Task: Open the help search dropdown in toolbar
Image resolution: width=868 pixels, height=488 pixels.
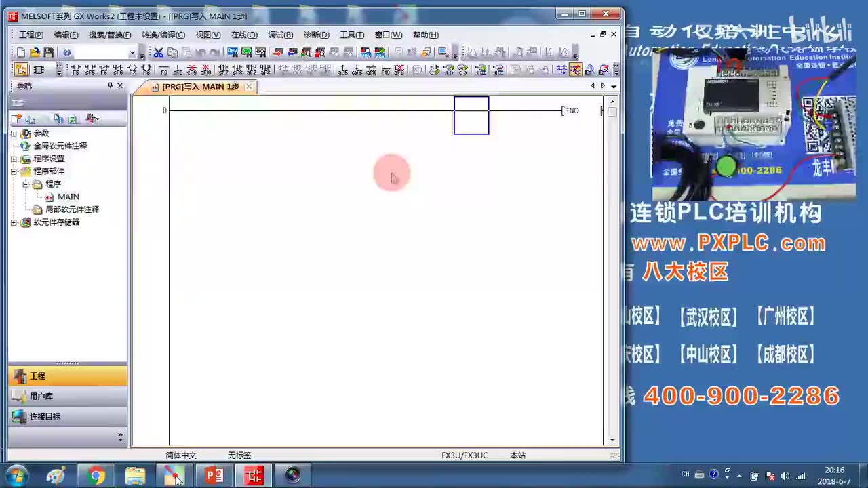Action: pos(132,53)
